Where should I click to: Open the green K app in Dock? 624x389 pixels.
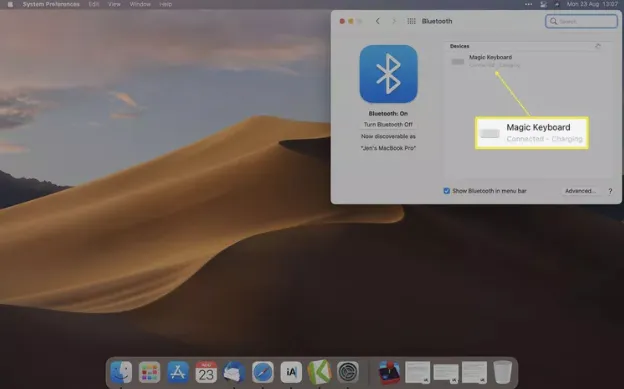(x=319, y=372)
